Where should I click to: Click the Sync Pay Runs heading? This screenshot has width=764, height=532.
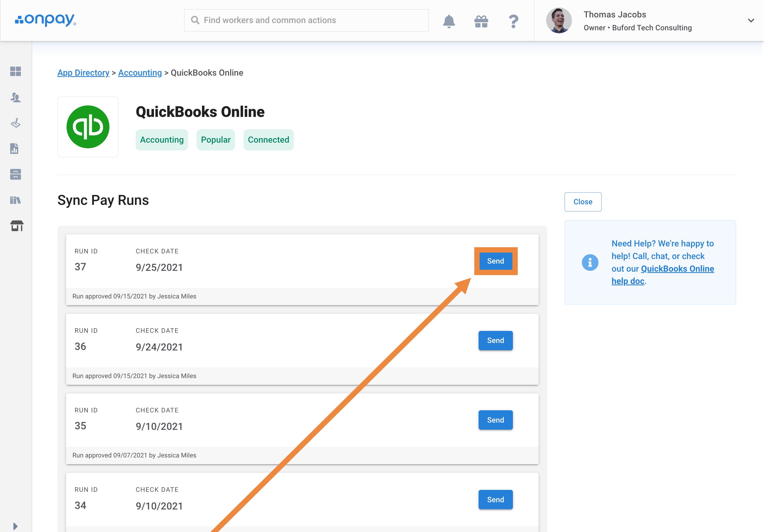tap(103, 200)
